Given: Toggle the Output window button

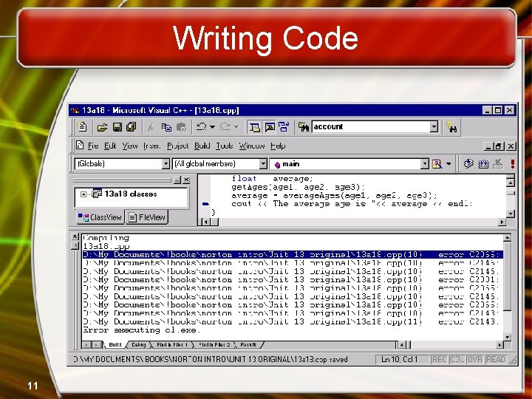Looking at the screenshot, I should coord(270,127).
